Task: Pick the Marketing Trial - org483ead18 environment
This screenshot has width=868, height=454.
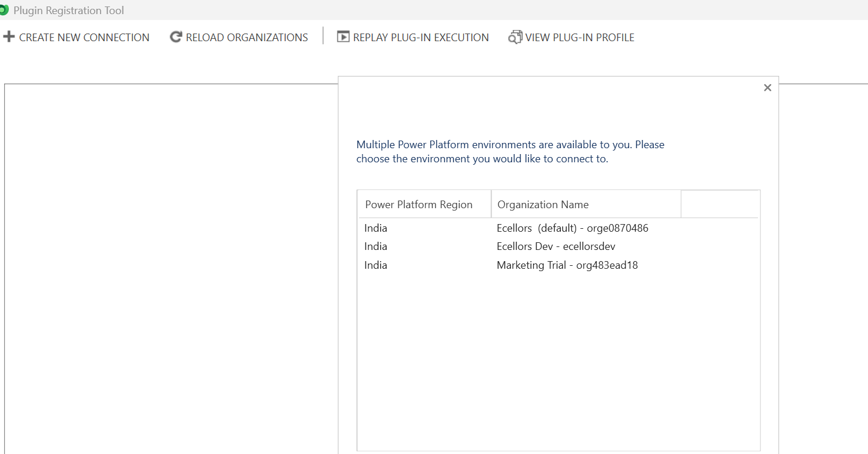Action: pyautogui.click(x=567, y=265)
